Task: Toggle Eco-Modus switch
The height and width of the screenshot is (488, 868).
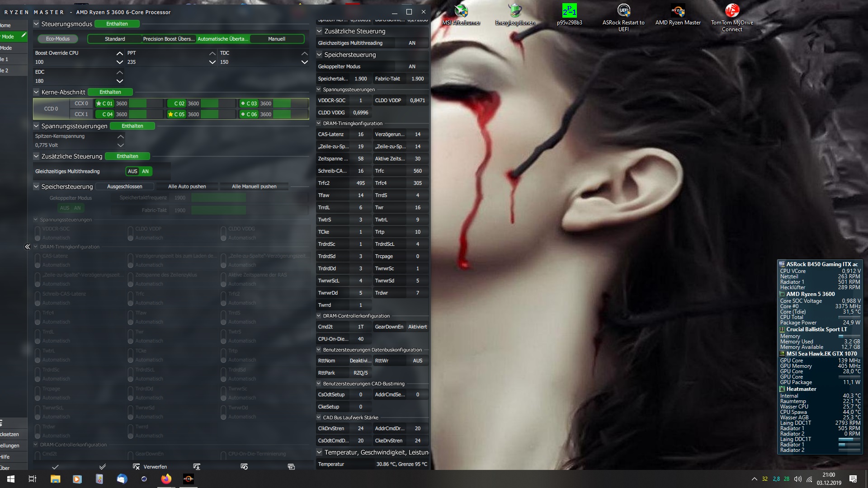Action: pyautogui.click(x=58, y=39)
